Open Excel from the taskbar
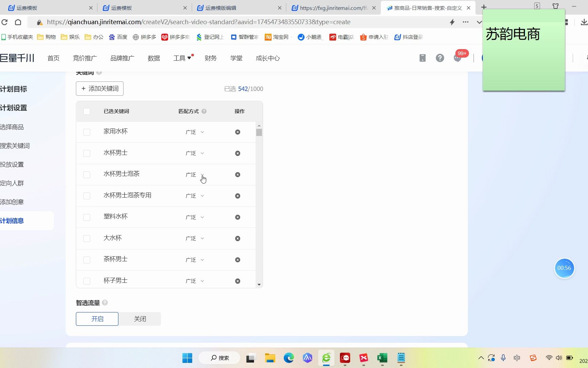Image resolution: width=588 pixels, height=368 pixels. 382,358
